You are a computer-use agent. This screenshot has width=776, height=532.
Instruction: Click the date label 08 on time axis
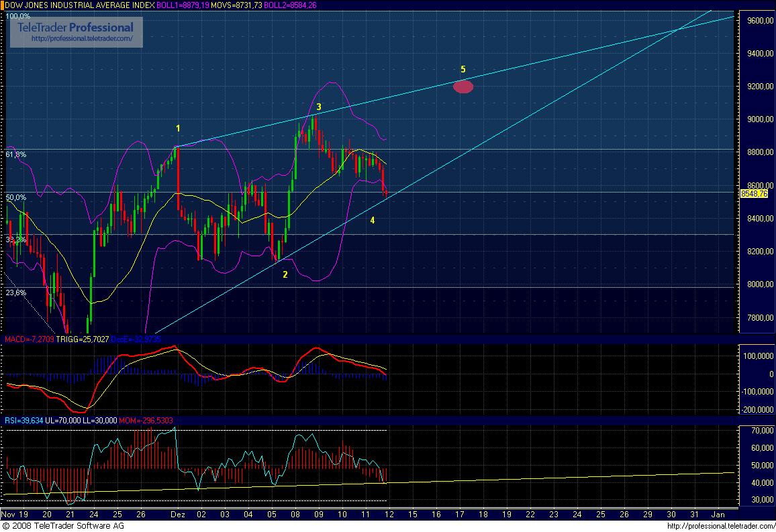click(295, 514)
